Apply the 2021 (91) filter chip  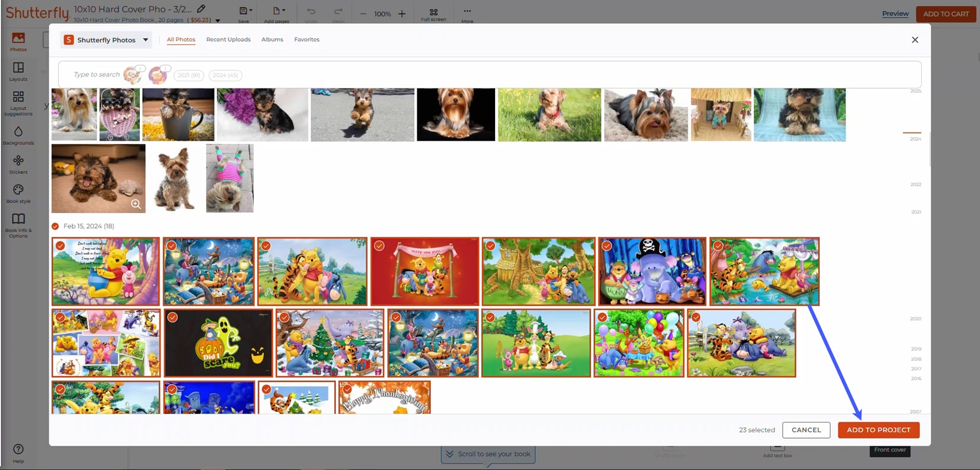click(x=189, y=75)
